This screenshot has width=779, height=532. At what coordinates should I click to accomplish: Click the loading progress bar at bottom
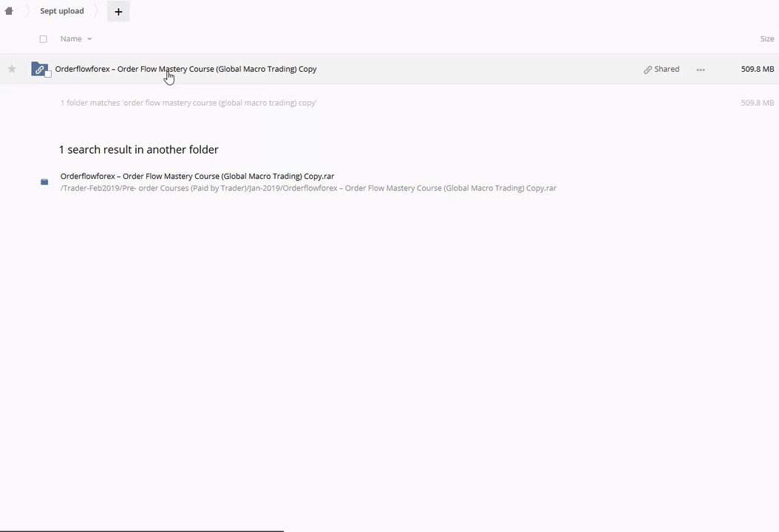click(141, 530)
